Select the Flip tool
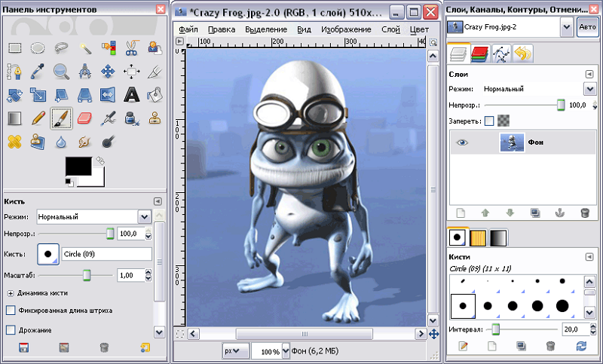This screenshot has width=603, height=364. [108, 95]
